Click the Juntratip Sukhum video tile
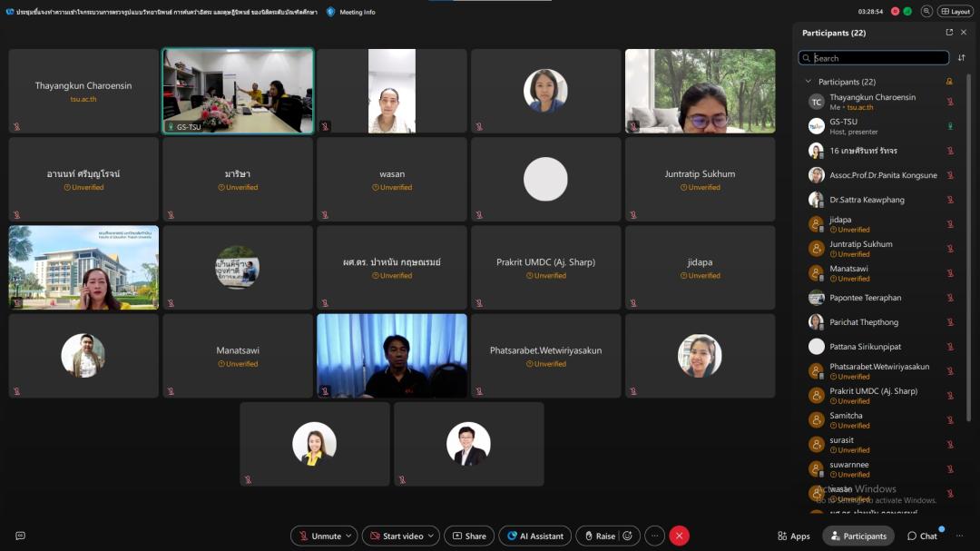 (700, 180)
